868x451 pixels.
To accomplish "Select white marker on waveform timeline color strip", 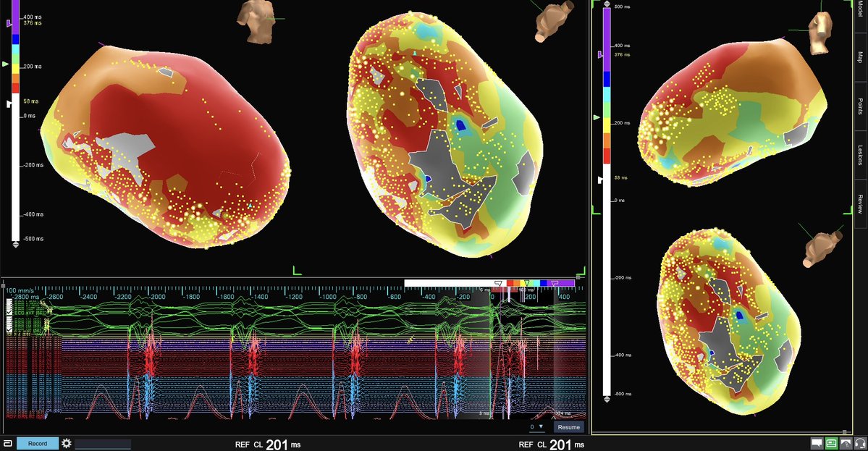I will [498, 283].
